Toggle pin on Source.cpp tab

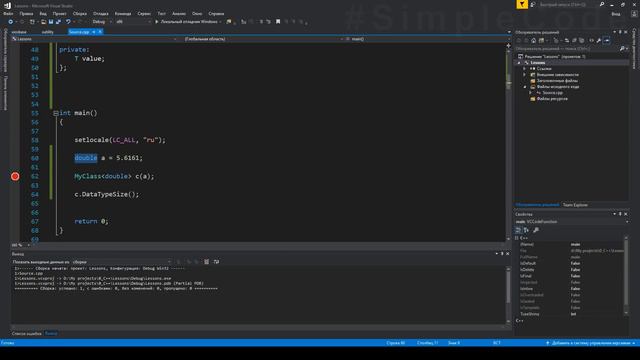[94, 32]
